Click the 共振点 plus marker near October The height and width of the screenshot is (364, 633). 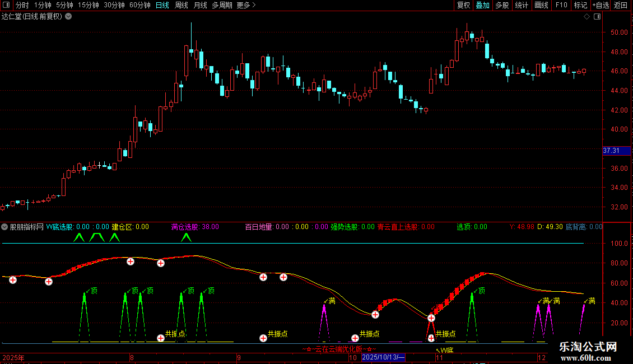[355, 338]
